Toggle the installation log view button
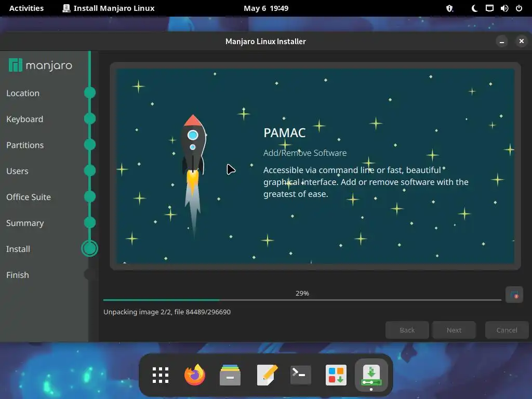 pyautogui.click(x=514, y=295)
